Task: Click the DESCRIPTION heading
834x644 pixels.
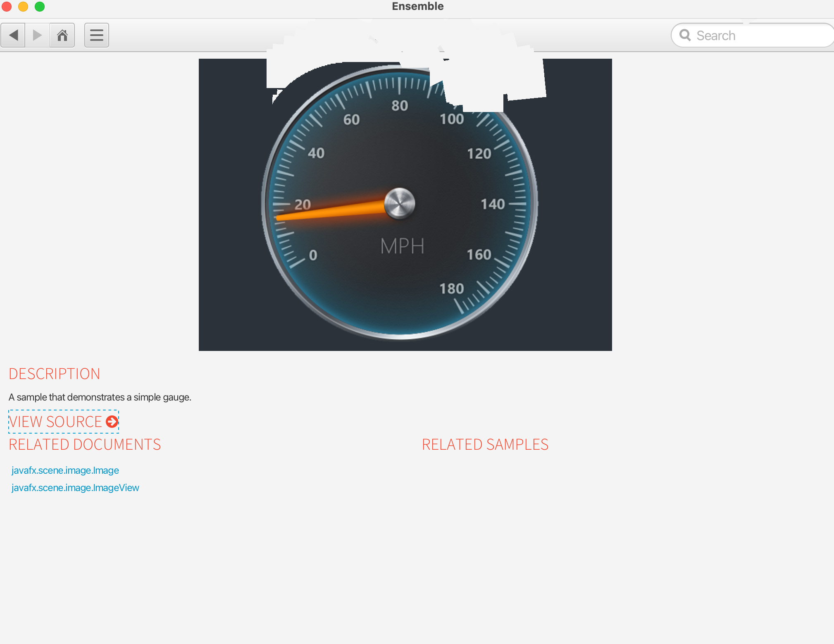Action: [x=55, y=374]
